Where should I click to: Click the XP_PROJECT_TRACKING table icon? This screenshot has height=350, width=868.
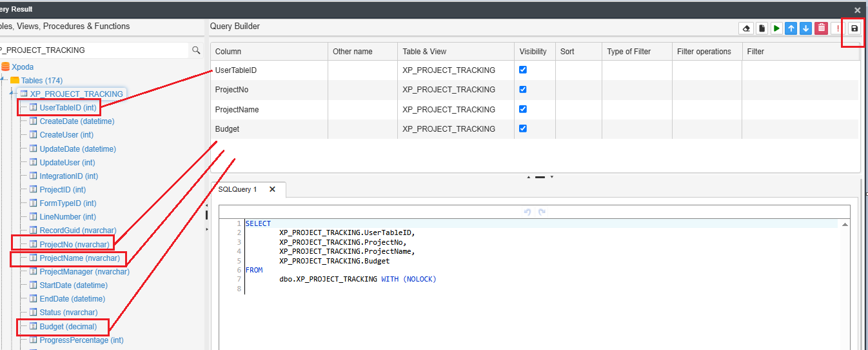click(24, 94)
